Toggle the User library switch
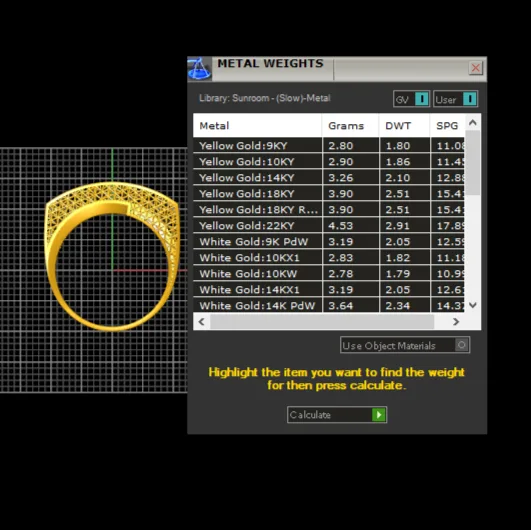531x530 pixels. coord(455,99)
